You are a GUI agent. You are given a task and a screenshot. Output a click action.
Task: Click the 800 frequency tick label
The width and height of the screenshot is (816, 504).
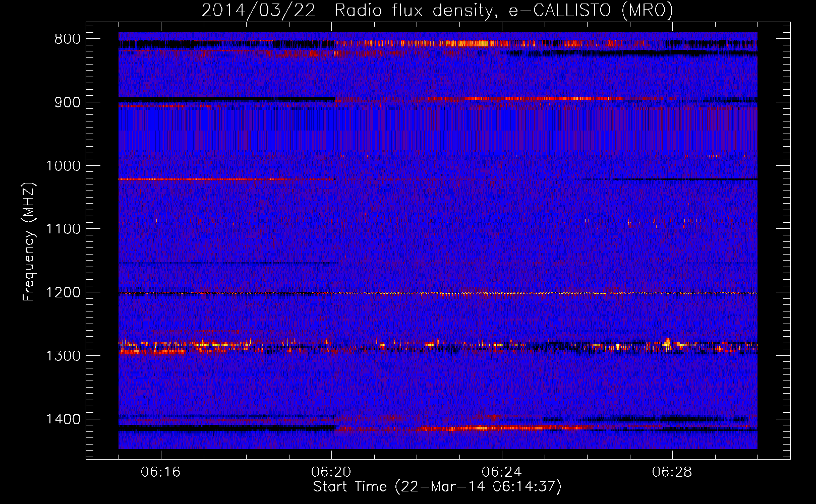pyautogui.click(x=67, y=39)
